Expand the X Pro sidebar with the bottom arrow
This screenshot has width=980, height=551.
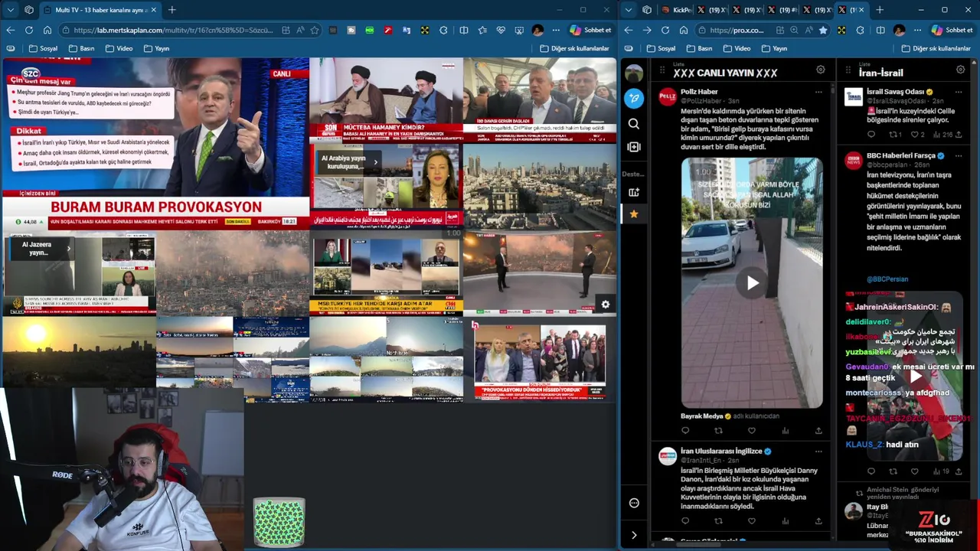[634, 535]
